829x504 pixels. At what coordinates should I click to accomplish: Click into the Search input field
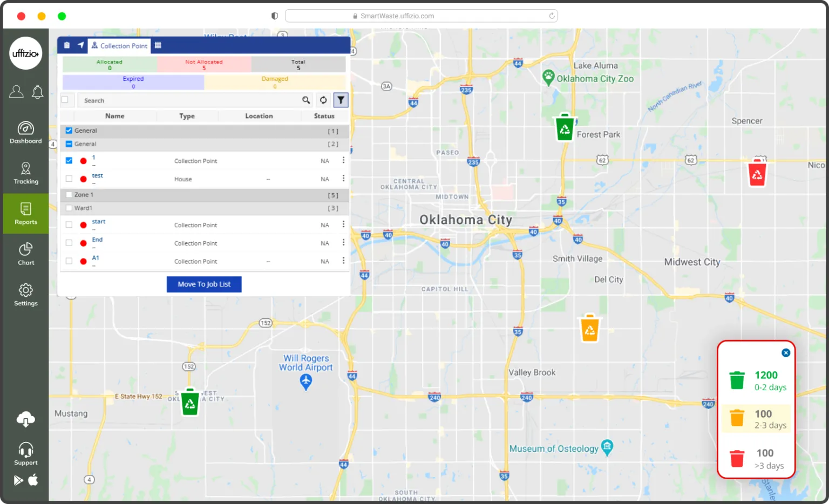coord(189,101)
